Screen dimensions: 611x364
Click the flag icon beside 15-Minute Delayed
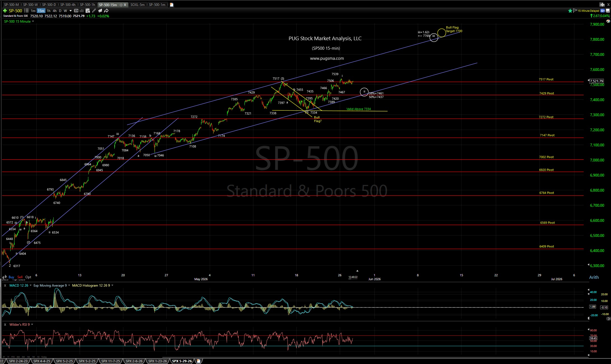click(575, 11)
